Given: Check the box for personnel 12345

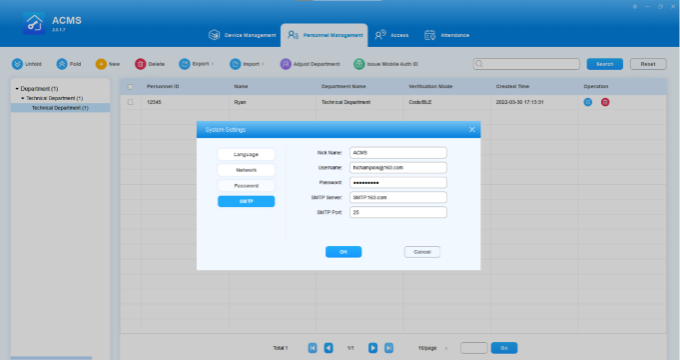Looking at the screenshot, I should (x=130, y=102).
